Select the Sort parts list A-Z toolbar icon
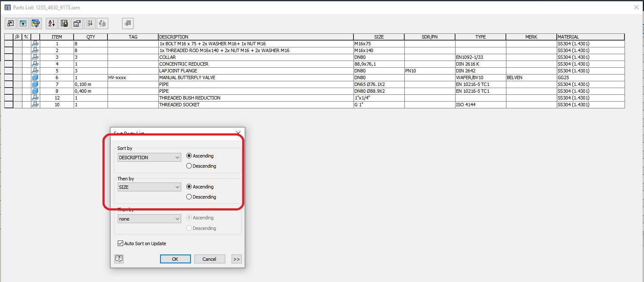Viewport: 644px width, 282px height. (51, 23)
